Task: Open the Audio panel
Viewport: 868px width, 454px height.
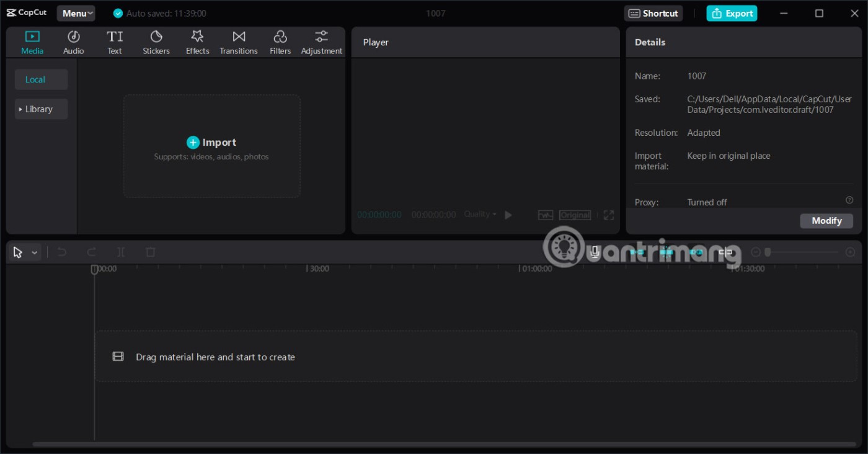Action: tap(73, 43)
